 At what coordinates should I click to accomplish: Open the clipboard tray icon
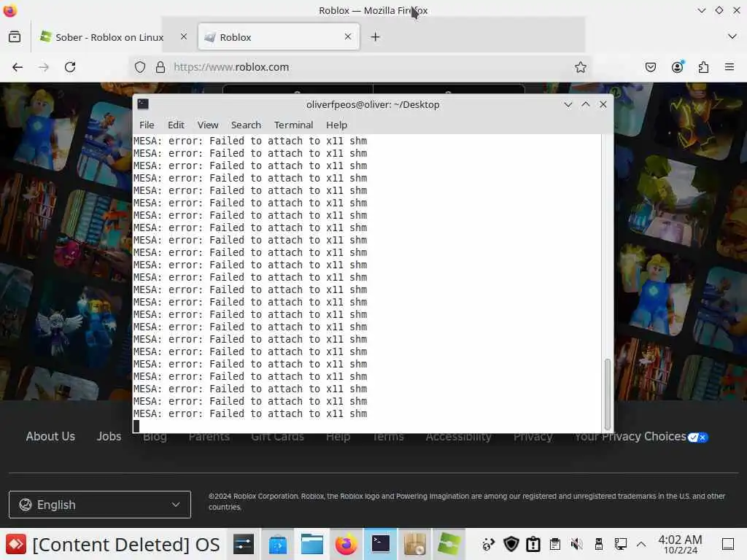click(x=554, y=544)
